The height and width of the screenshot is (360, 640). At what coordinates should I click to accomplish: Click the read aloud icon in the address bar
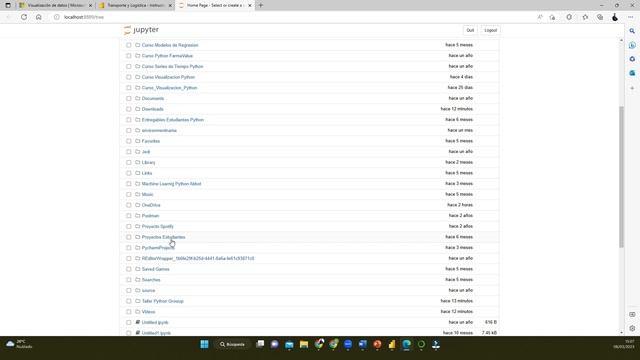click(540, 17)
